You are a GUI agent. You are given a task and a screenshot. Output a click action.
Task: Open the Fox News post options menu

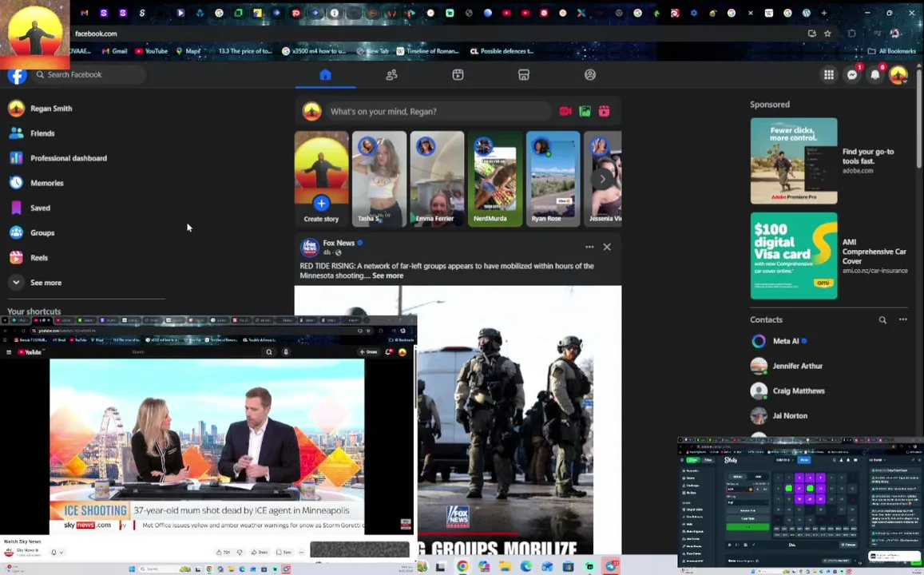(x=589, y=247)
